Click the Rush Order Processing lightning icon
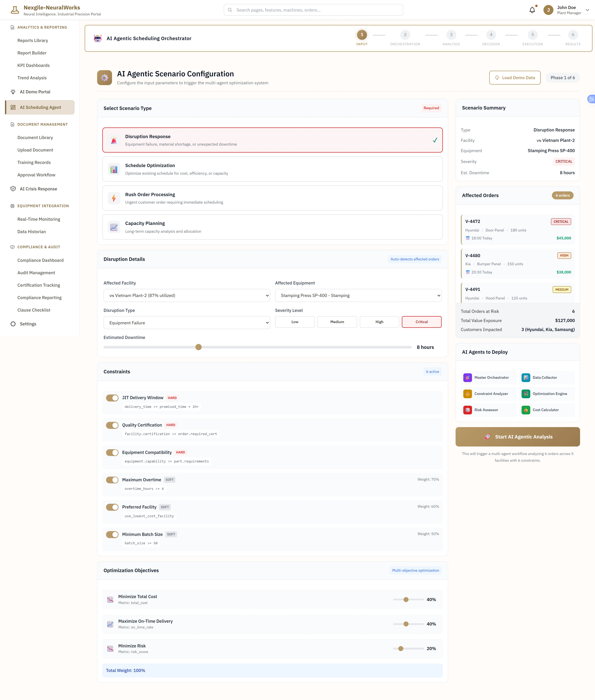 click(114, 198)
